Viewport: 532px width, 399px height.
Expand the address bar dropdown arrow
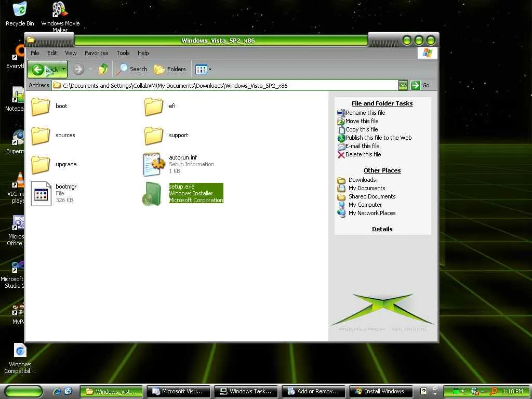point(403,86)
